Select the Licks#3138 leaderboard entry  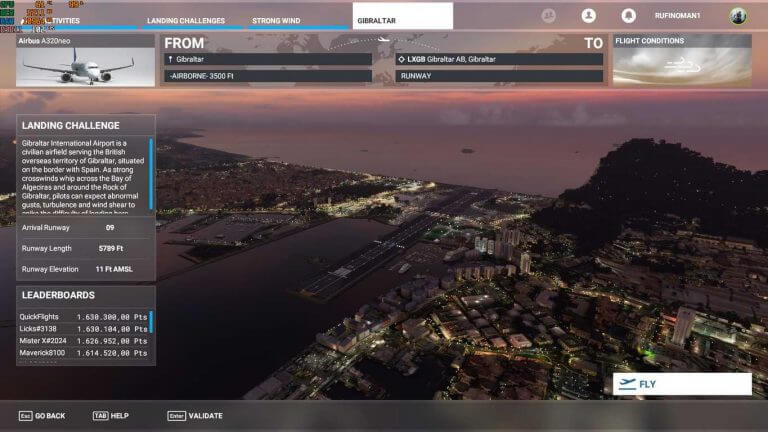(83, 329)
